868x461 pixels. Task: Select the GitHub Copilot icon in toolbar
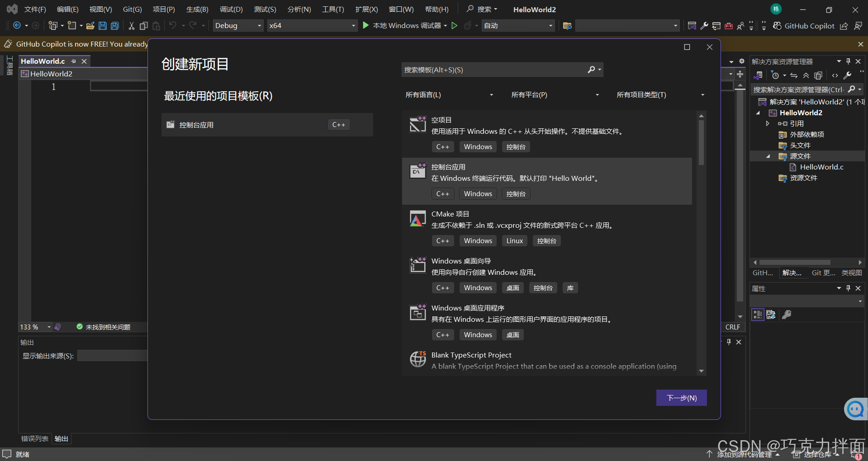(x=777, y=26)
